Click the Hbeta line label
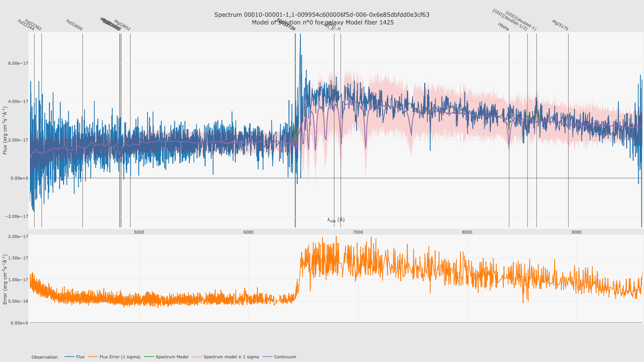 [503, 27]
